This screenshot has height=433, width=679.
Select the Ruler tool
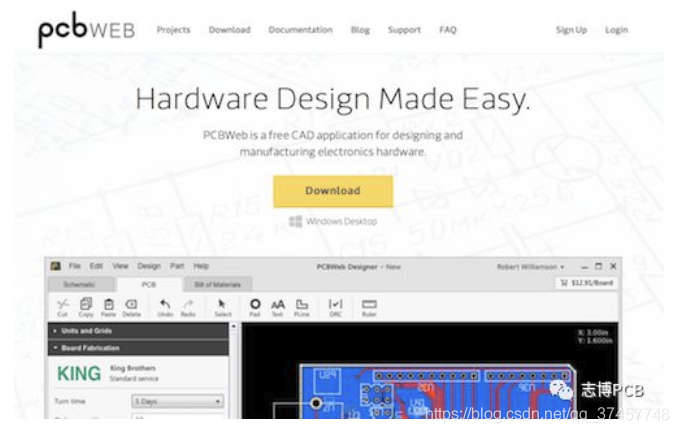tap(369, 307)
